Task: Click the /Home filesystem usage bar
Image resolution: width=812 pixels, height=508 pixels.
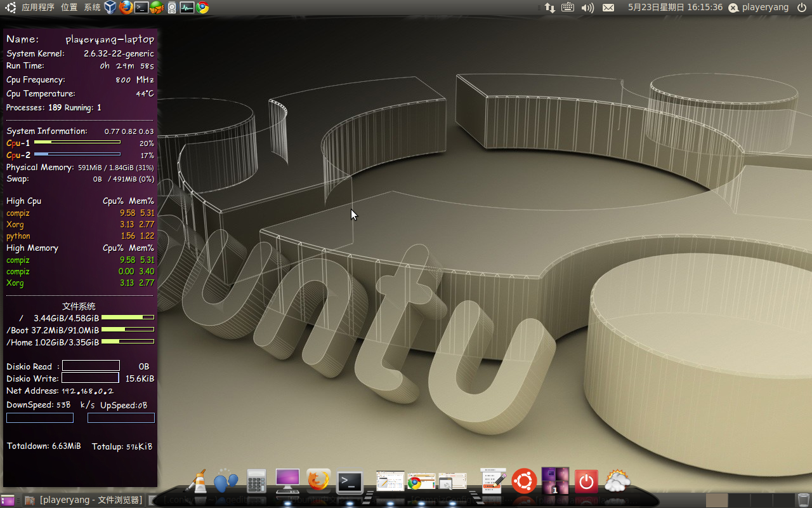Action: pos(128,342)
